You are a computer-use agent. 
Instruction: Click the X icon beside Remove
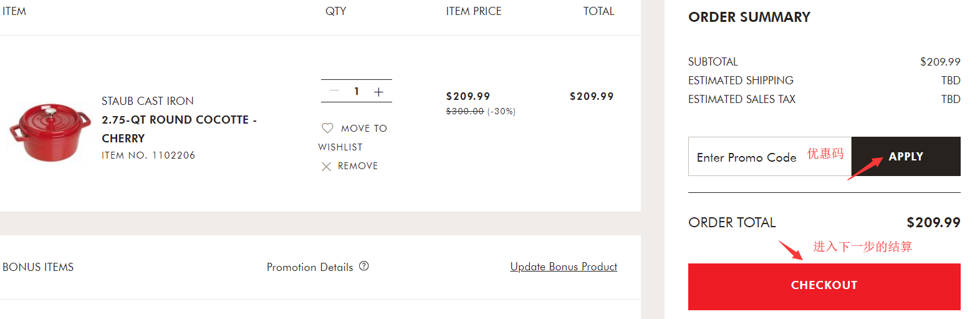[326, 167]
